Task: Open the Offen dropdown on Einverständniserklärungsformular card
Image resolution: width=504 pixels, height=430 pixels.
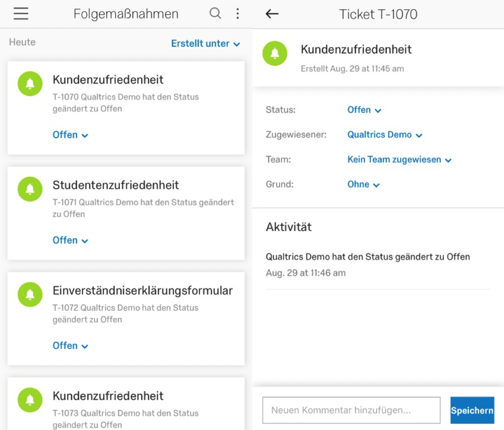Action: coord(71,346)
